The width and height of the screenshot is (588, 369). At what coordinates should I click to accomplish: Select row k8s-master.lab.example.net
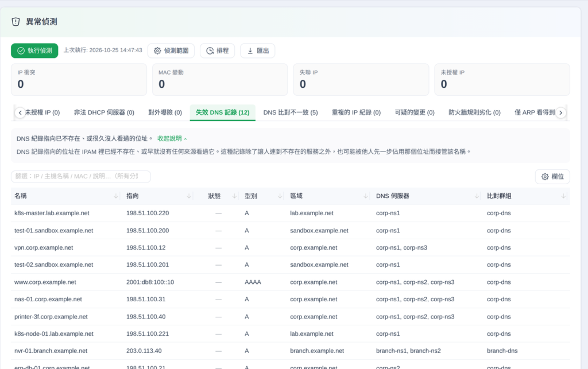(290, 213)
